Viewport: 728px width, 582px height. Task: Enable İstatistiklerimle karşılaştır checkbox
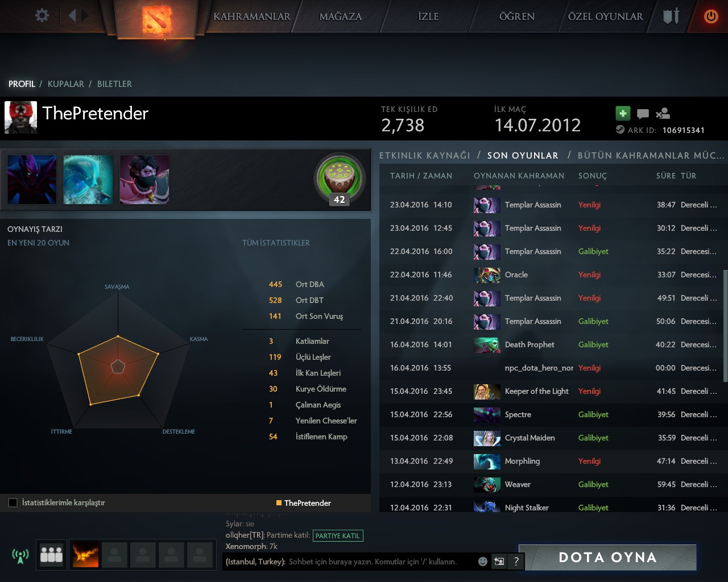13,502
